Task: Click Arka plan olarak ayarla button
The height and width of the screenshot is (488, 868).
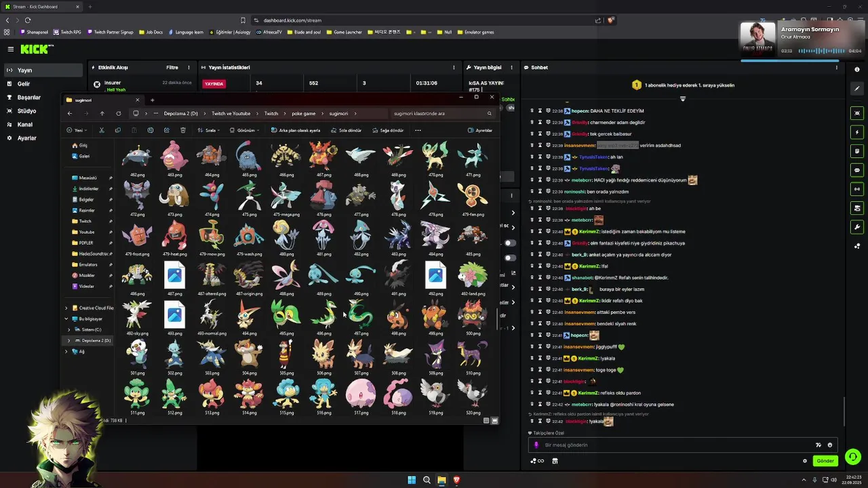Action: 296,130
